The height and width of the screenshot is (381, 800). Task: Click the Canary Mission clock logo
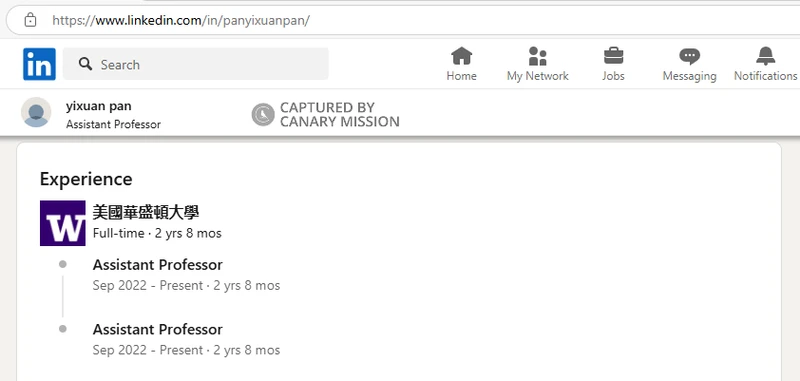click(263, 115)
